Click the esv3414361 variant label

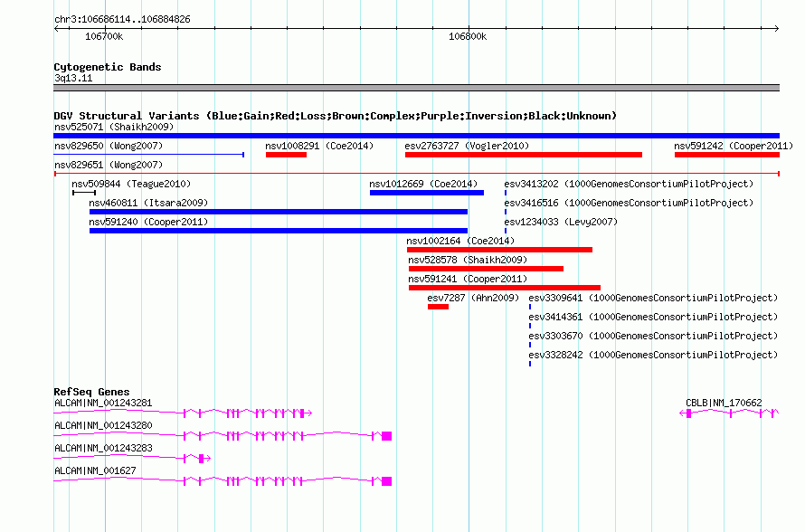pos(653,317)
